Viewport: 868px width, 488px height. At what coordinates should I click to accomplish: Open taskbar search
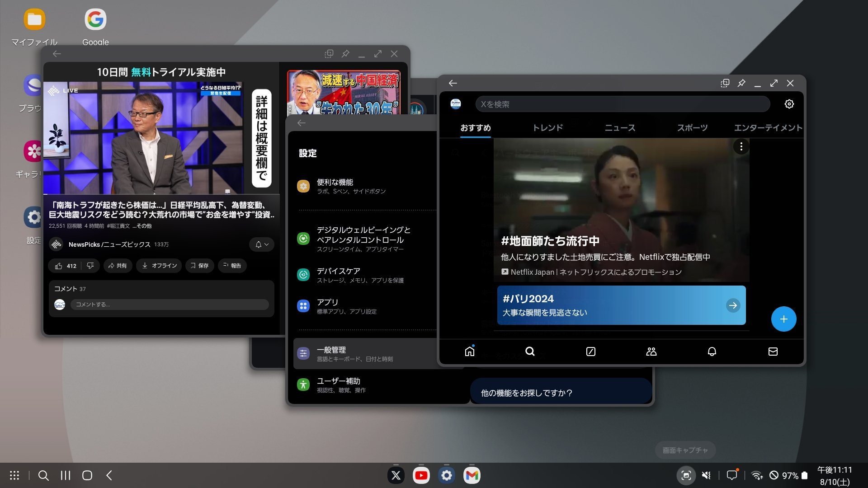pyautogui.click(x=43, y=475)
